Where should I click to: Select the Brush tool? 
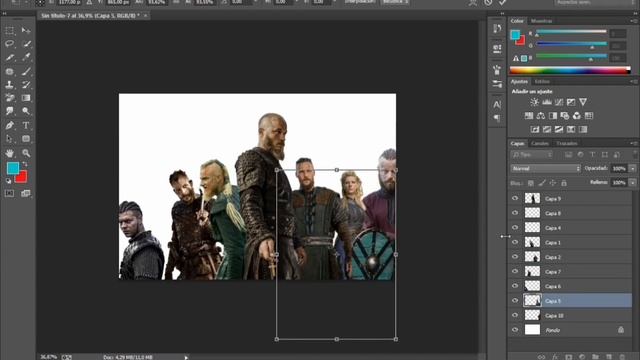coord(26,71)
